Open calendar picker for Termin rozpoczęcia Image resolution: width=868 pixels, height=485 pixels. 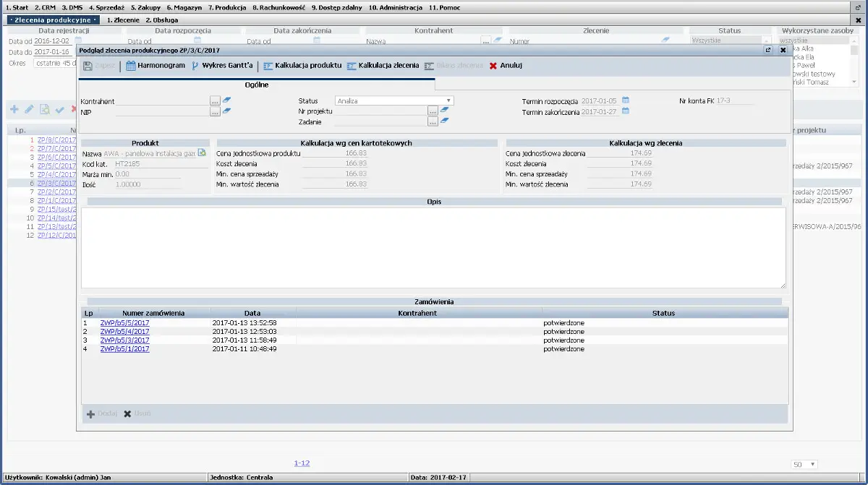coord(626,100)
